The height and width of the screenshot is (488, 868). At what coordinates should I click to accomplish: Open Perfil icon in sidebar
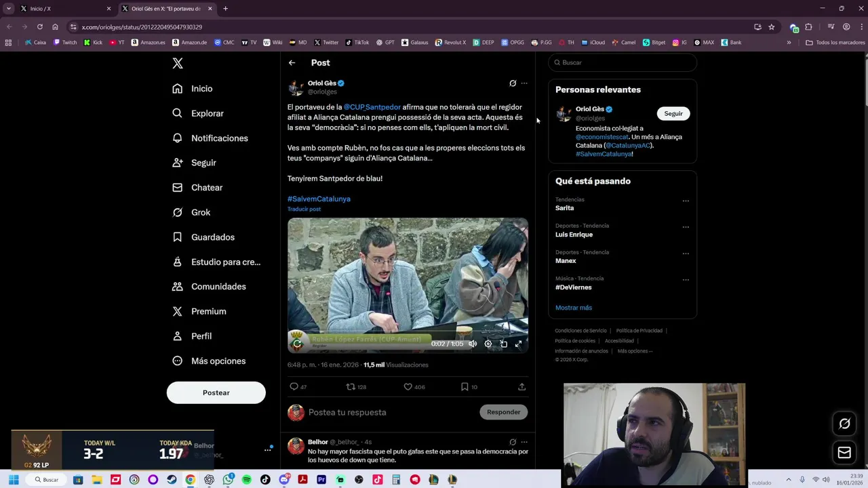pos(178,336)
